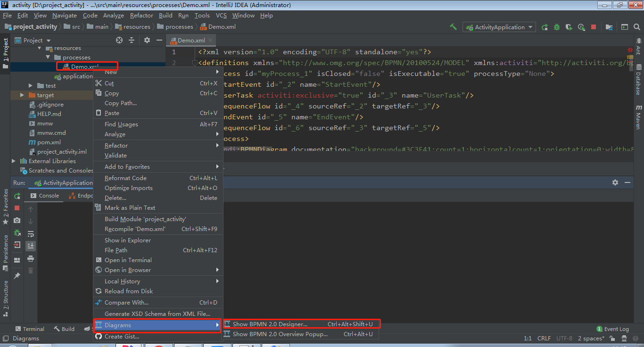Image resolution: width=644 pixels, height=347 pixels.
Task: Start debugging with the Debug icon
Action: tap(557, 27)
